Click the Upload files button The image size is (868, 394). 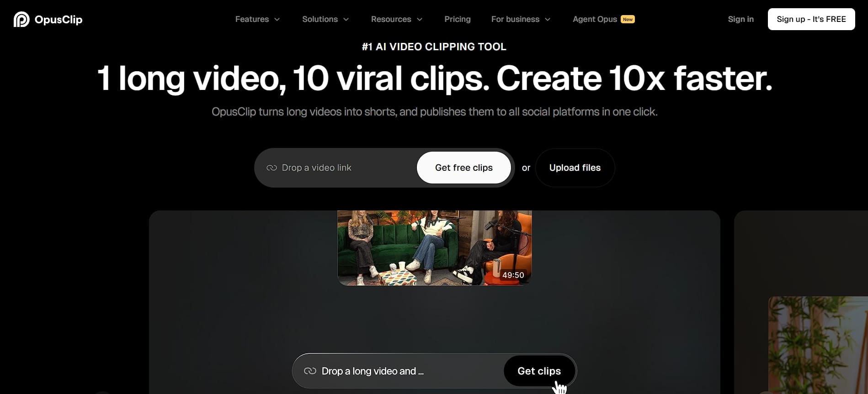[575, 168]
